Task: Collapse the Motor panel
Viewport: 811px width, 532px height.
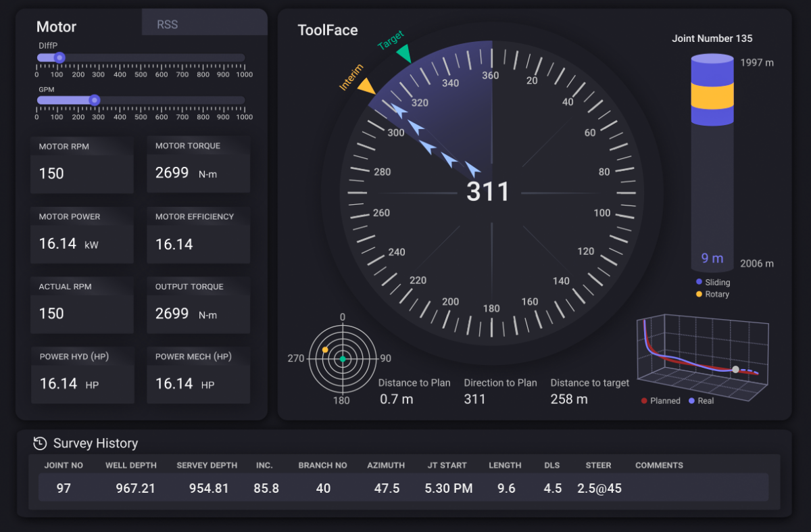Action: (x=56, y=27)
